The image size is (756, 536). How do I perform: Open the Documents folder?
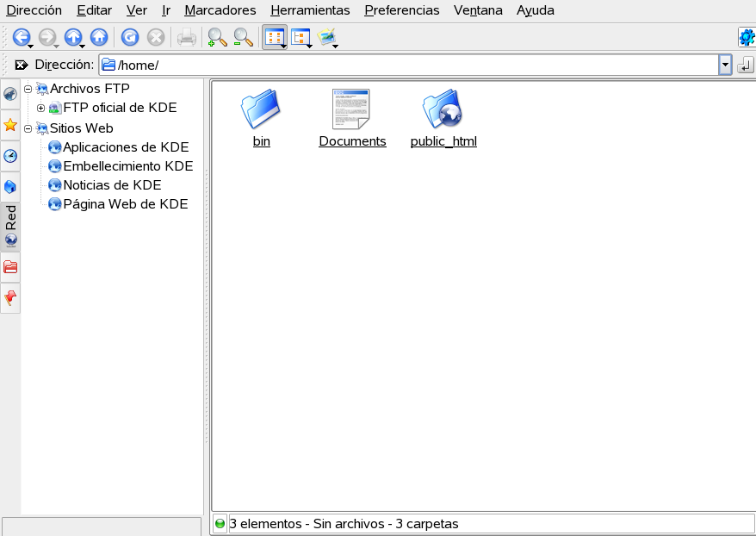click(x=352, y=141)
